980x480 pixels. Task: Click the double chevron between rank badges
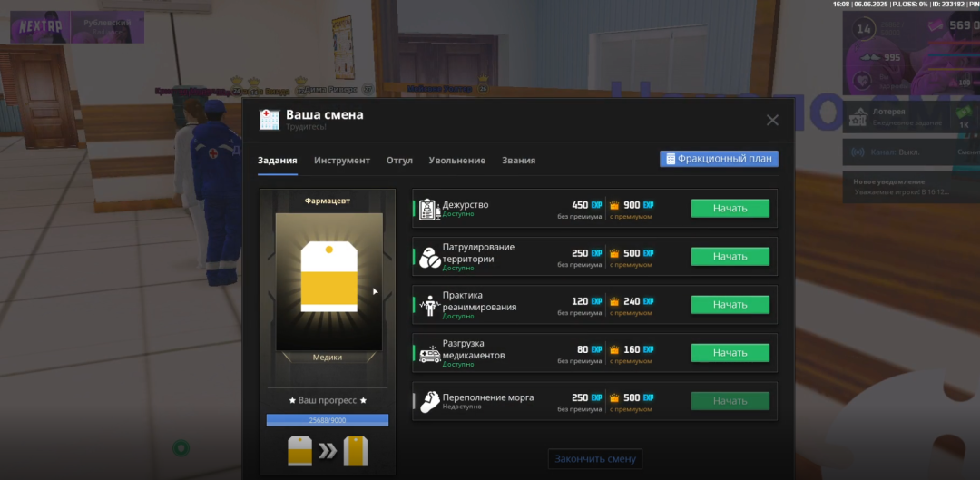(x=328, y=450)
